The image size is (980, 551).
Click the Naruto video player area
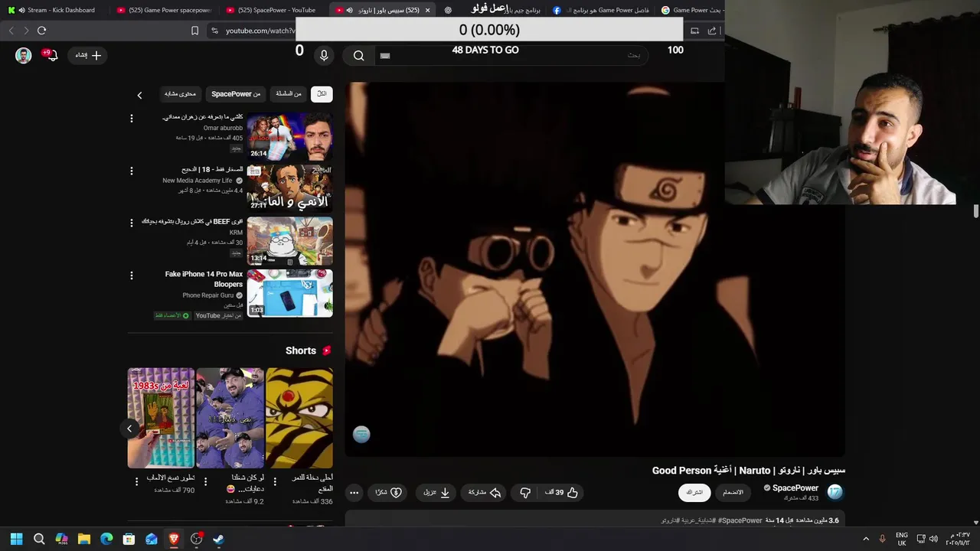click(x=595, y=269)
